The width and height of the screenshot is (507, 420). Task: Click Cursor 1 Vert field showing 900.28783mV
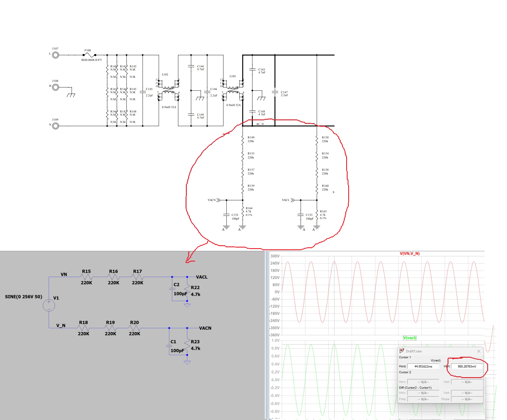coord(467,366)
